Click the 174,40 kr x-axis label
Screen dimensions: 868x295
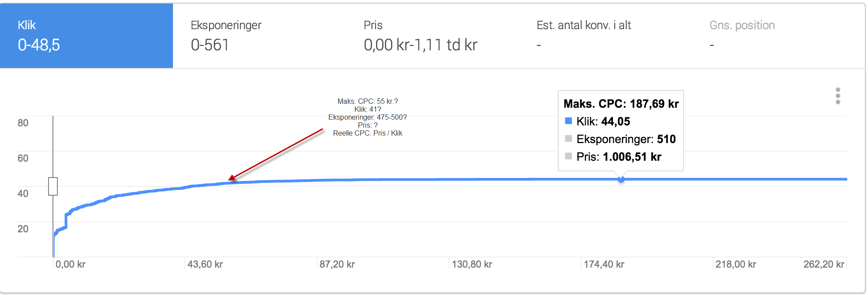(x=604, y=264)
